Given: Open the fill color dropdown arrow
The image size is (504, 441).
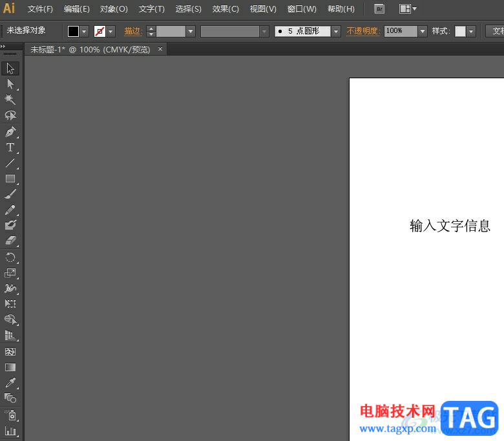Looking at the screenshot, I should click(84, 31).
